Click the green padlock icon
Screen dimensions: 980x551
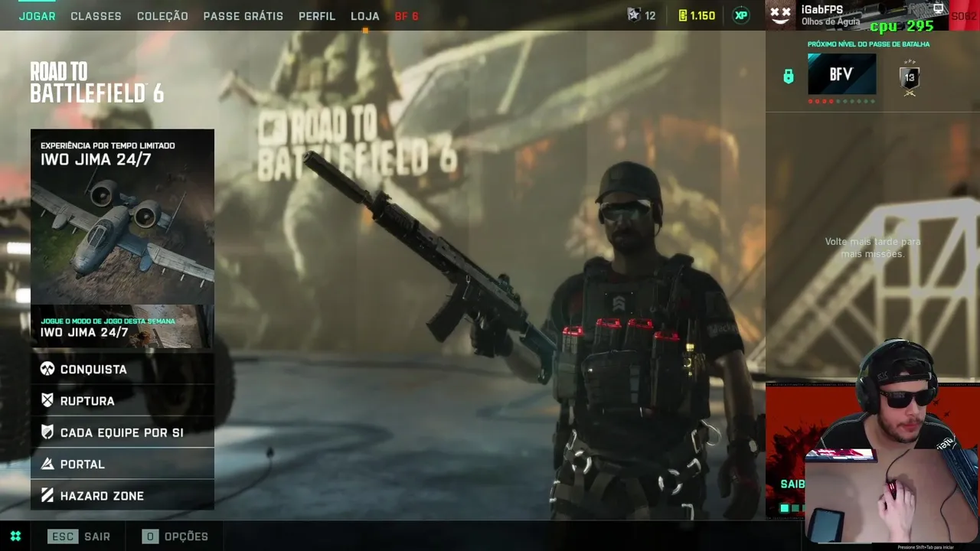[789, 77]
